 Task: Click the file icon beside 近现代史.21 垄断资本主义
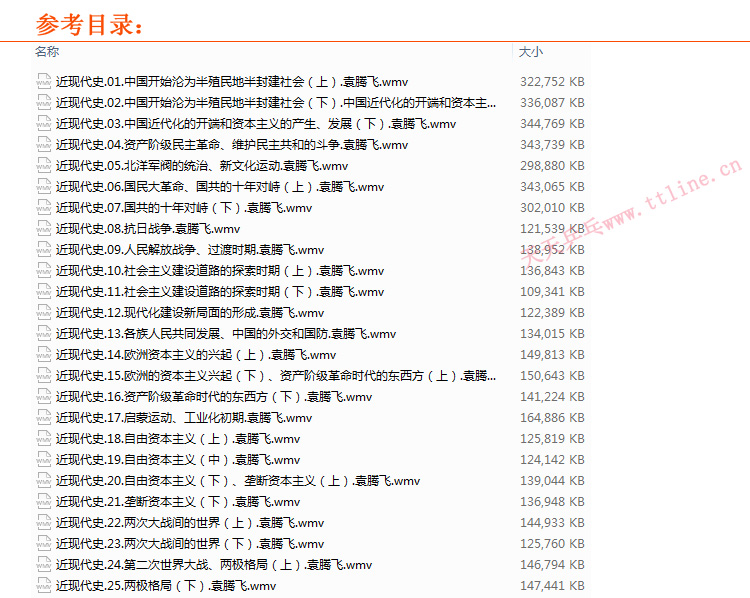[42, 502]
